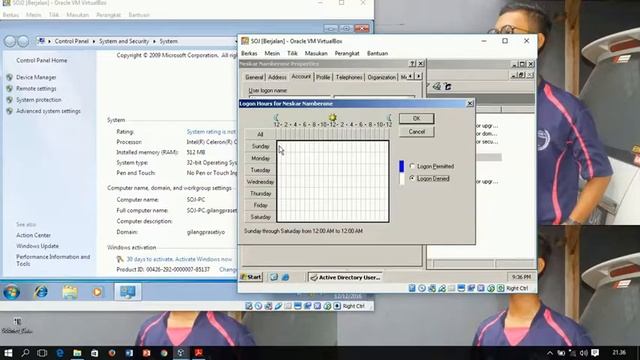Click the blue Logon Permitted color swatch
Viewport: 640px width, 360px height.
[x=402, y=166]
